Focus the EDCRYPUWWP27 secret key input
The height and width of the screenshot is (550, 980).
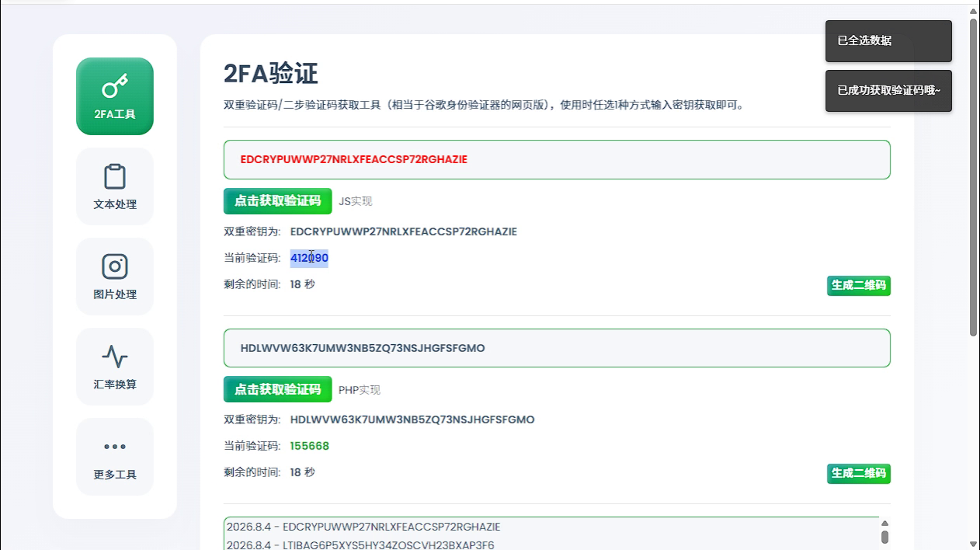557,159
